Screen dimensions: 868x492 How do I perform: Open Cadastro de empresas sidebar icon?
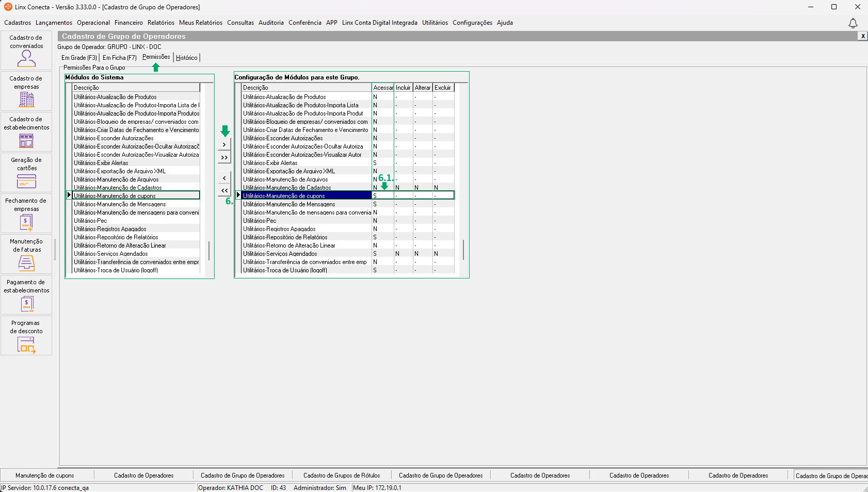[x=26, y=91]
